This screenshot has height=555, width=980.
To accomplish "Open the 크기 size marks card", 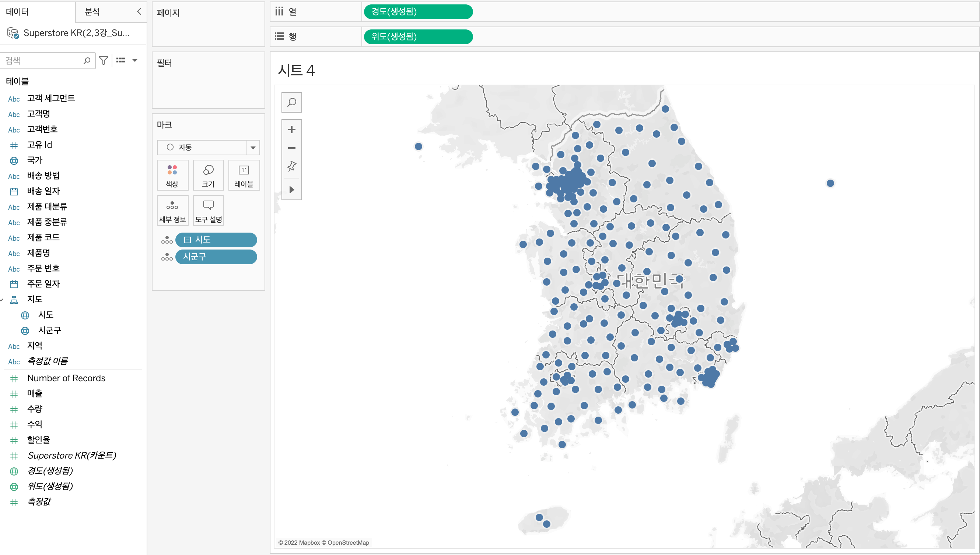I will point(208,175).
